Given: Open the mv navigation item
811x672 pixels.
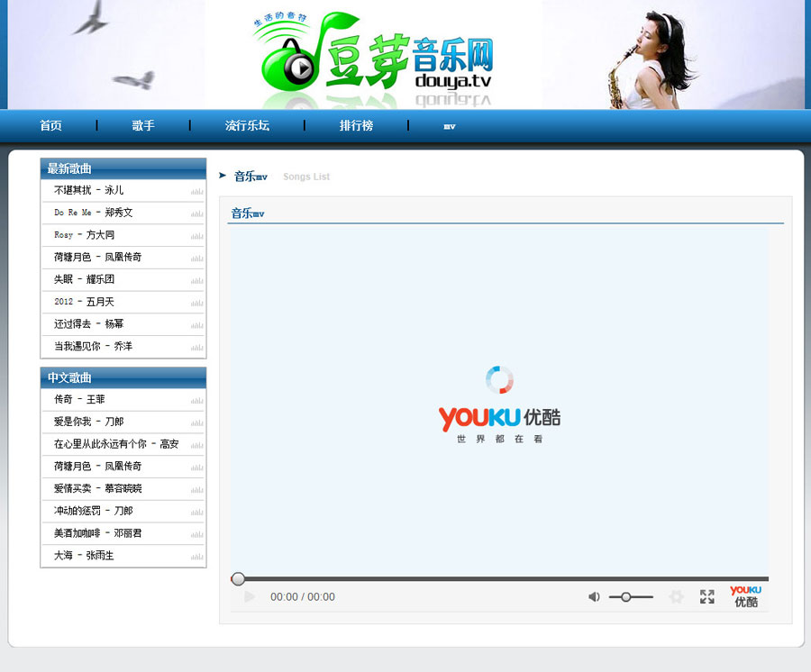Looking at the screenshot, I should (450, 126).
